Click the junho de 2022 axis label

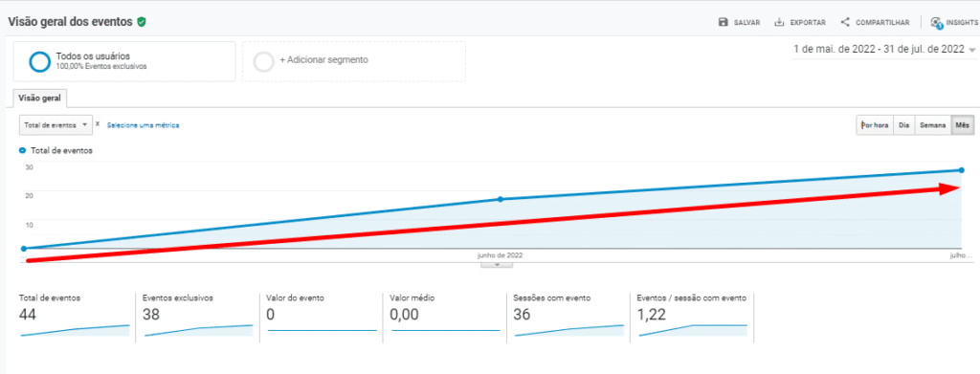(x=500, y=256)
